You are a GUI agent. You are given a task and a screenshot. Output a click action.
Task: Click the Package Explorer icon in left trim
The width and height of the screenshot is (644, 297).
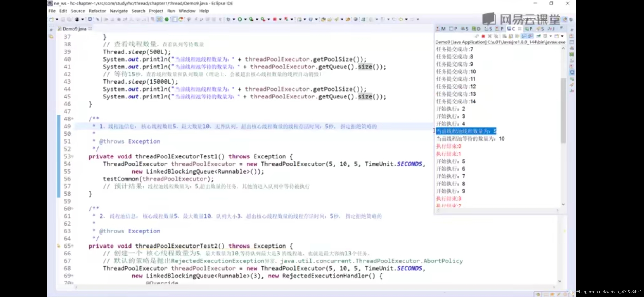click(x=51, y=36)
